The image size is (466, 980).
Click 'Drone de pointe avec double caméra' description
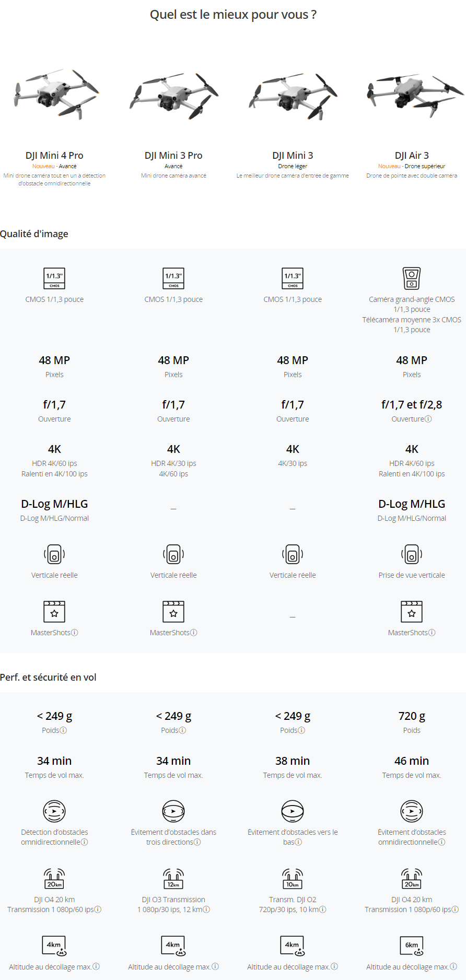pyautogui.click(x=412, y=176)
